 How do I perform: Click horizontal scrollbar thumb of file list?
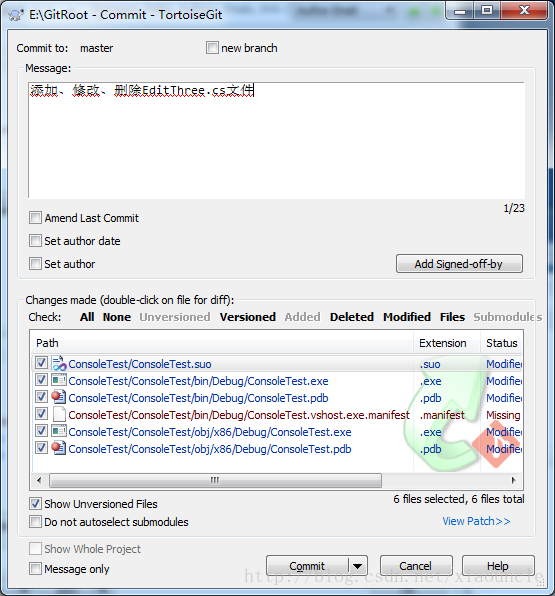pos(215,480)
